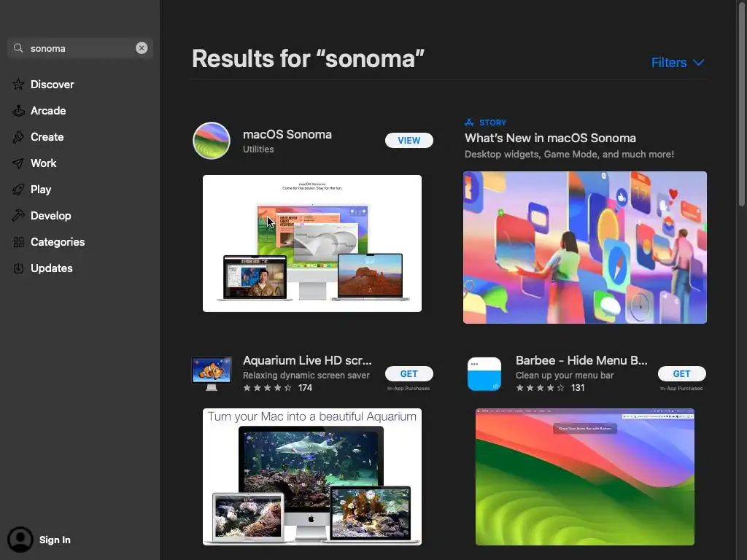Screen dimensions: 747x560
Task: Click the Utilities category label
Action: tap(258, 149)
